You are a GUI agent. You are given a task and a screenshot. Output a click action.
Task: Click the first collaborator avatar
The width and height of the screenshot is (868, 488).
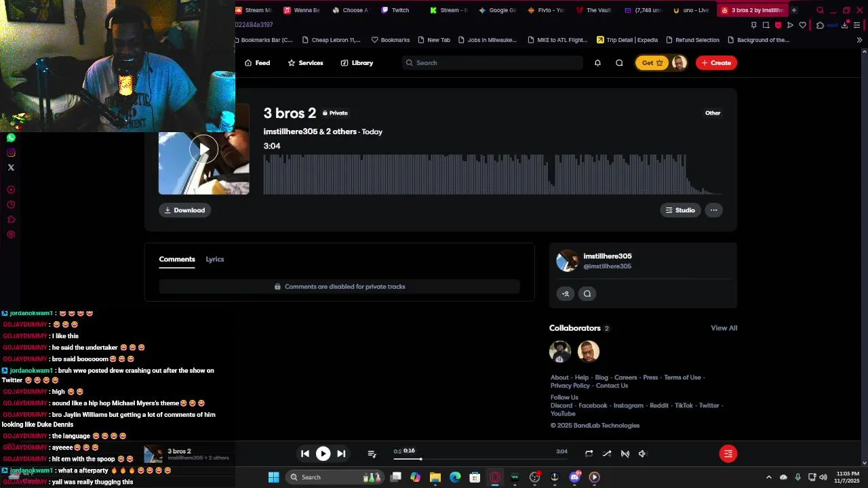point(560,352)
